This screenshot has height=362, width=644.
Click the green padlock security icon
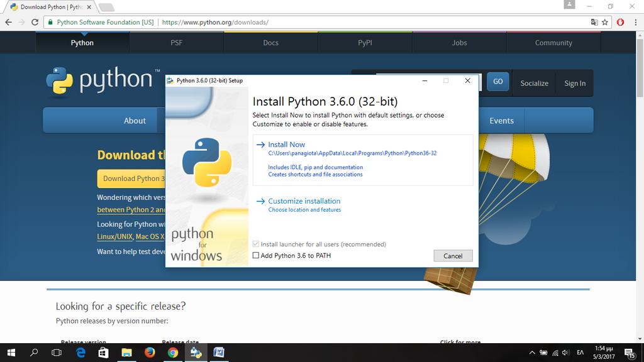[x=50, y=22]
